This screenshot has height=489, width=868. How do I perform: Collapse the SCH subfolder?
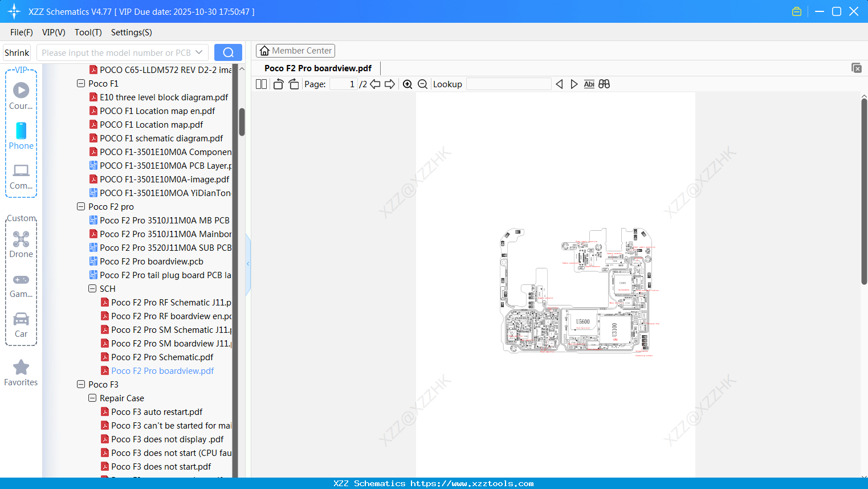92,289
